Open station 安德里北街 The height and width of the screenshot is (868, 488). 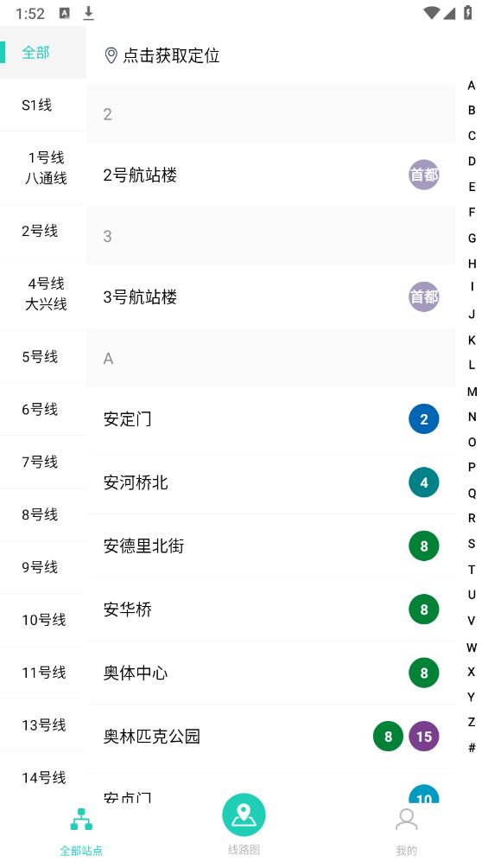[x=271, y=546]
